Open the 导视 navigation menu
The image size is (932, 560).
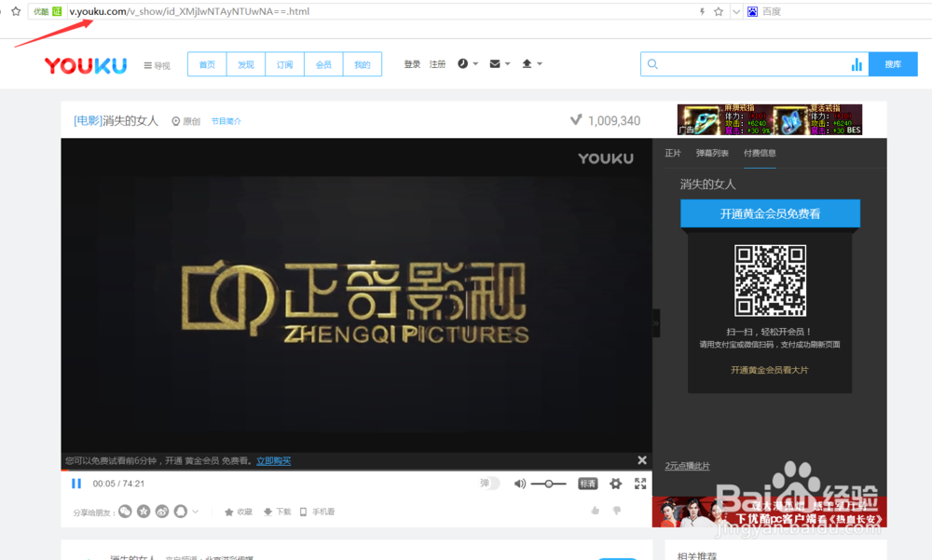(x=157, y=65)
